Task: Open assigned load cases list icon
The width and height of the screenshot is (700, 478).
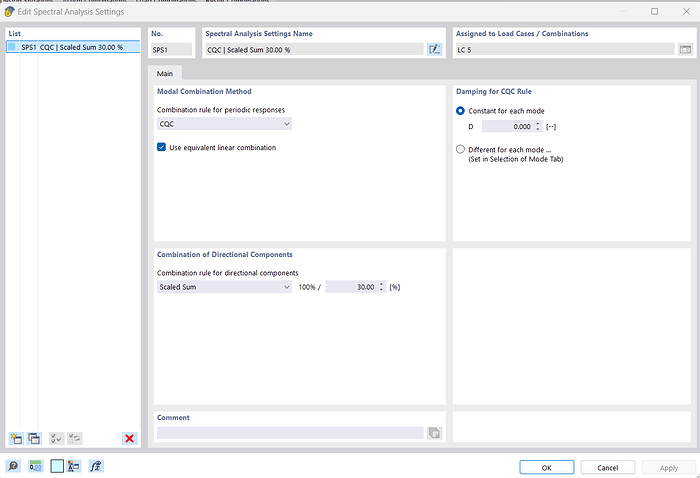Action: click(685, 49)
